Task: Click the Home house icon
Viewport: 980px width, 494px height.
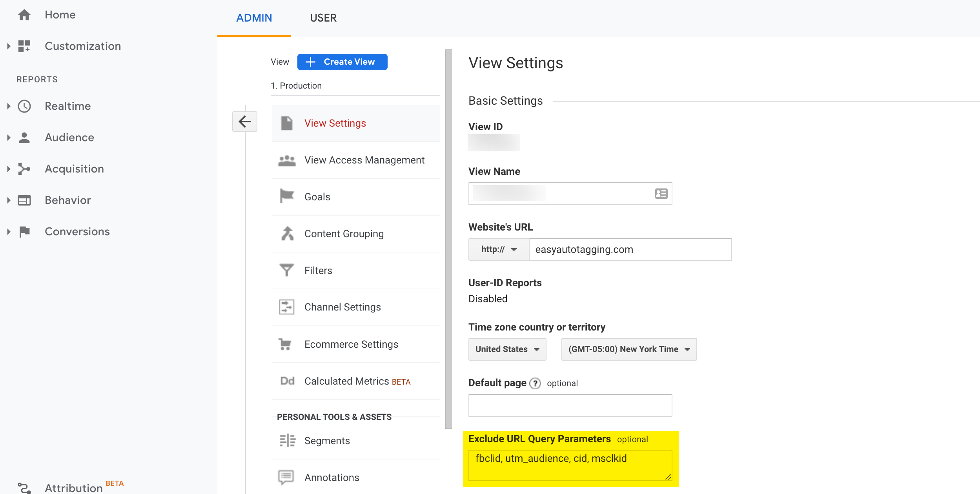Action: [x=24, y=15]
